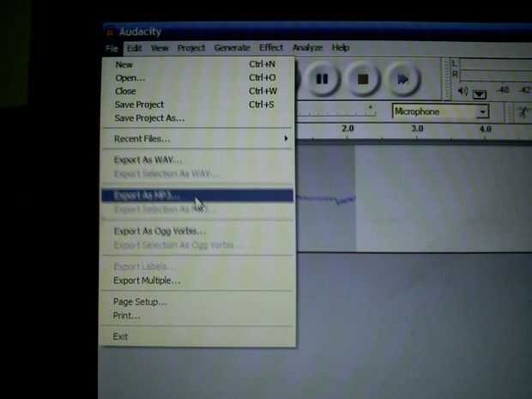Choose Exit from the File menu

click(x=197, y=336)
